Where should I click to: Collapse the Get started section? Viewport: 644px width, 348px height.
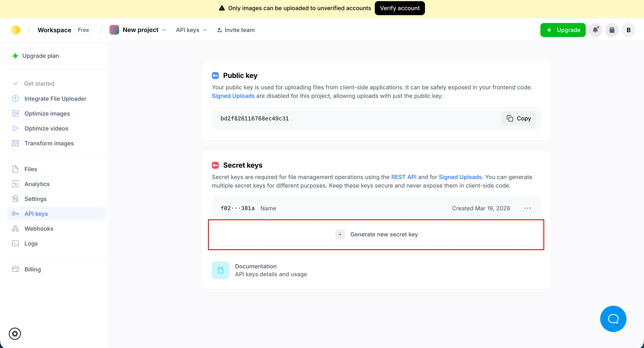15,84
